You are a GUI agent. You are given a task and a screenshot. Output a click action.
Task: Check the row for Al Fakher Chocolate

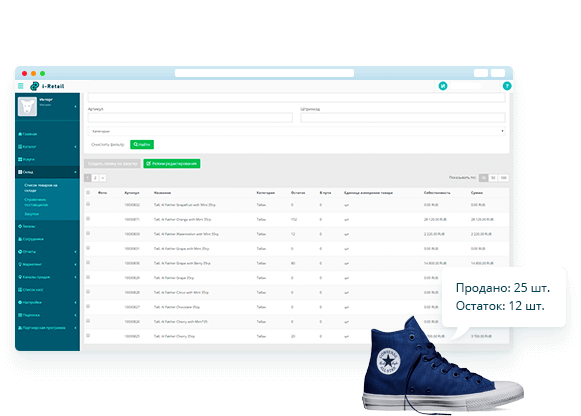[x=88, y=306]
